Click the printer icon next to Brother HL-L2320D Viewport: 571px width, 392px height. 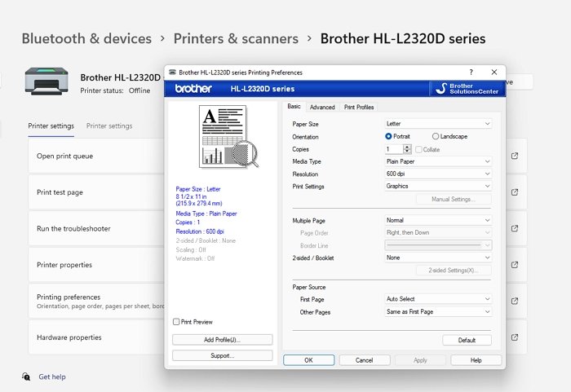pyautogui.click(x=48, y=82)
